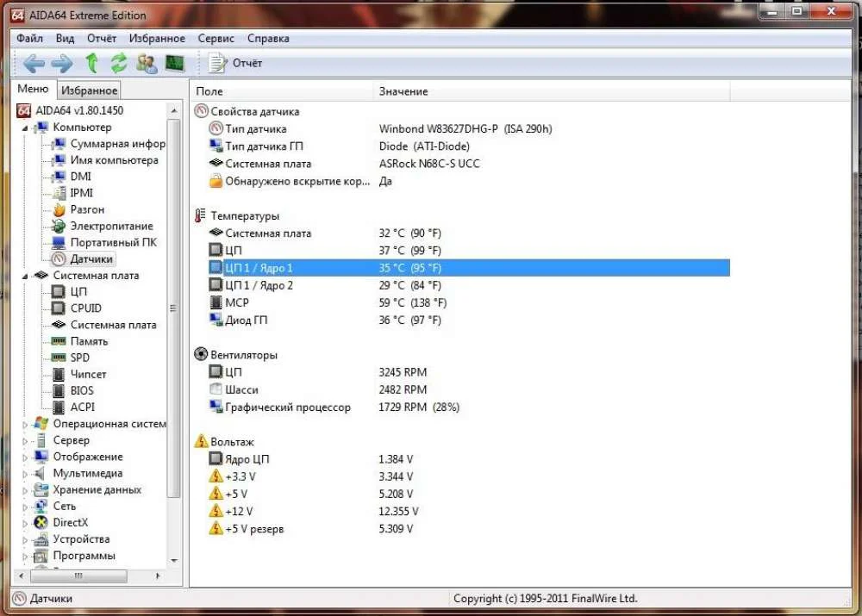
Task: Expand the Сеть tree node
Action: (25, 507)
